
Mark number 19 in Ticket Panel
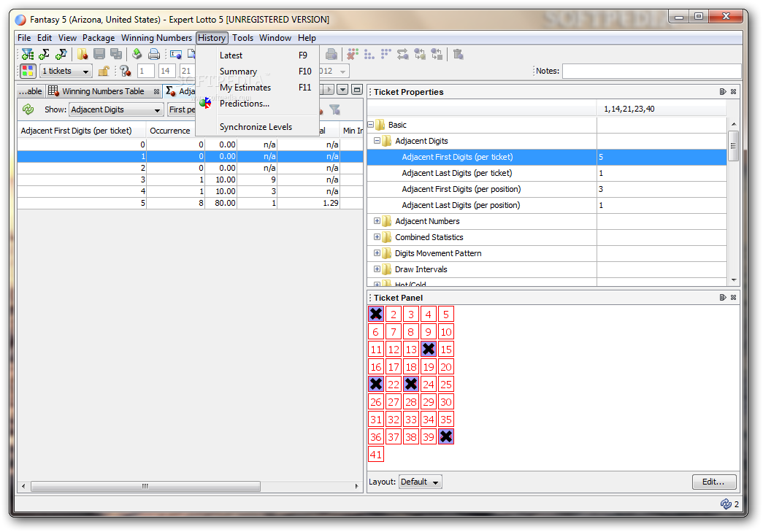[x=428, y=366]
